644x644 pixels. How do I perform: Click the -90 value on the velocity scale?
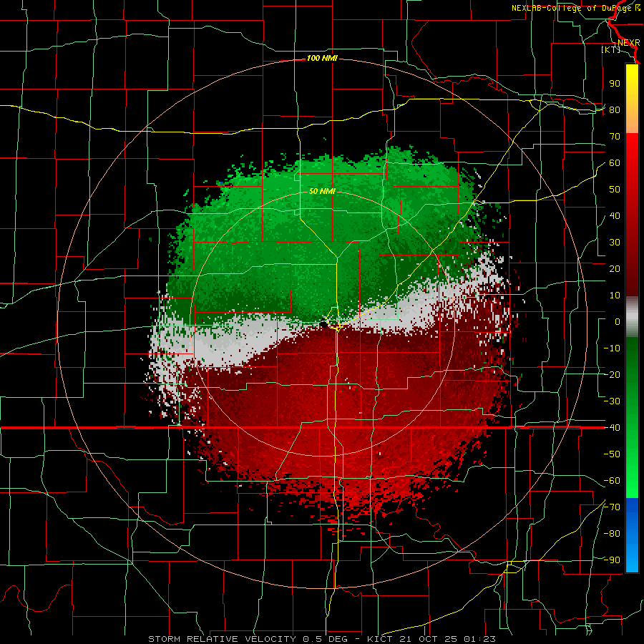pos(612,560)
